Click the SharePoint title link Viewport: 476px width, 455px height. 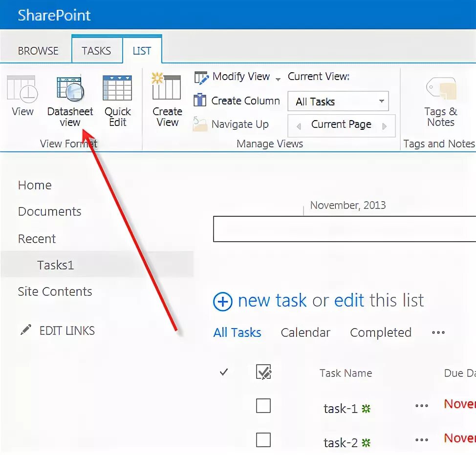point(54,15)
